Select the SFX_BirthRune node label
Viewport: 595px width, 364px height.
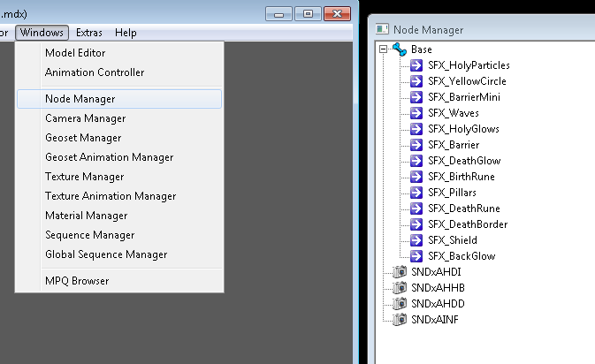pyautogui.click(x=462, y=177)
